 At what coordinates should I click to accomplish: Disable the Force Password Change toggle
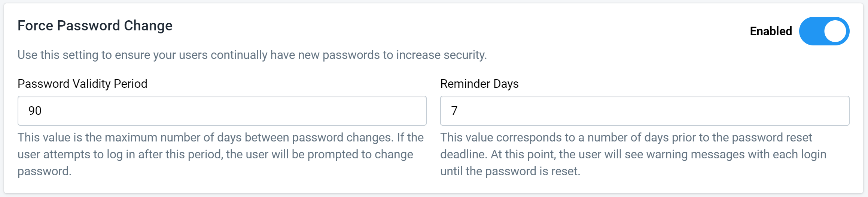[824, 31]
